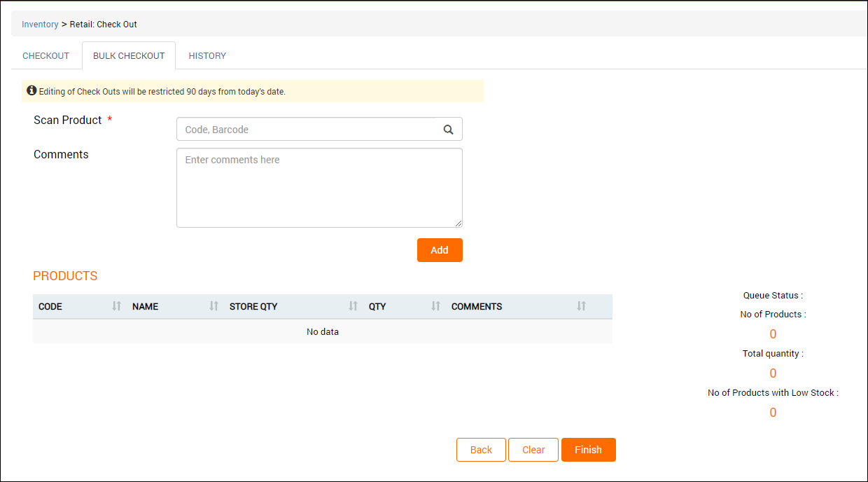Sort the table by CODE column icon

(x=117, y=306)
